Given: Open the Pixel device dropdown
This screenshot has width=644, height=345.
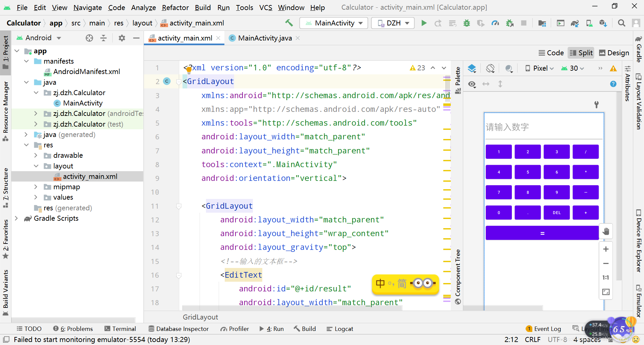Looking at the screenshot, I should pos(539,68).
